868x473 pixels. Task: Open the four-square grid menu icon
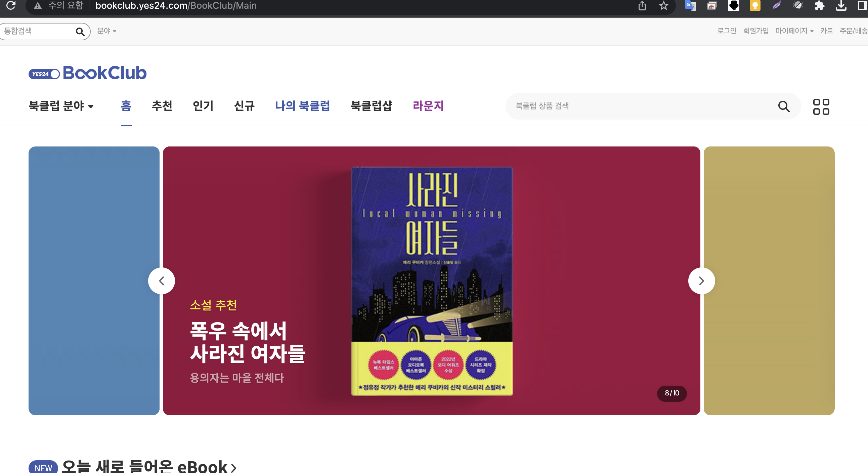tap(821, 106)
